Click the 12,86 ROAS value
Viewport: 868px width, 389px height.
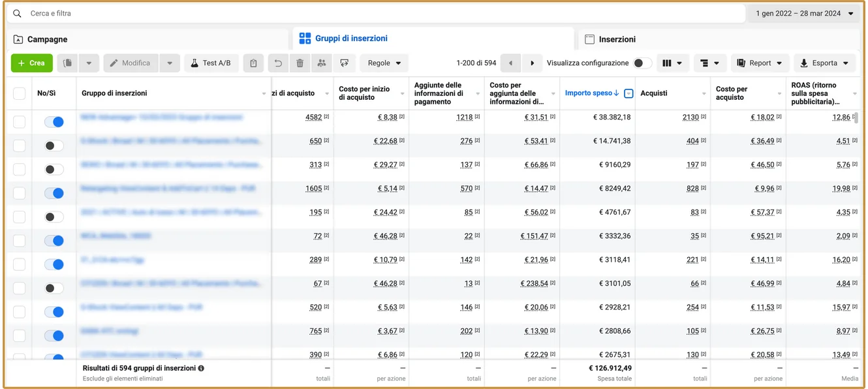coord(841,117)
